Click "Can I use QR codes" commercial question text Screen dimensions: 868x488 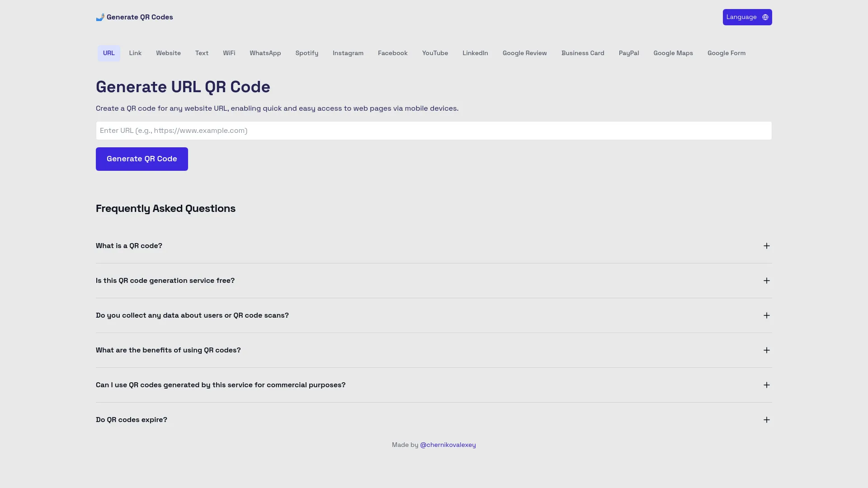click(221, 385)
